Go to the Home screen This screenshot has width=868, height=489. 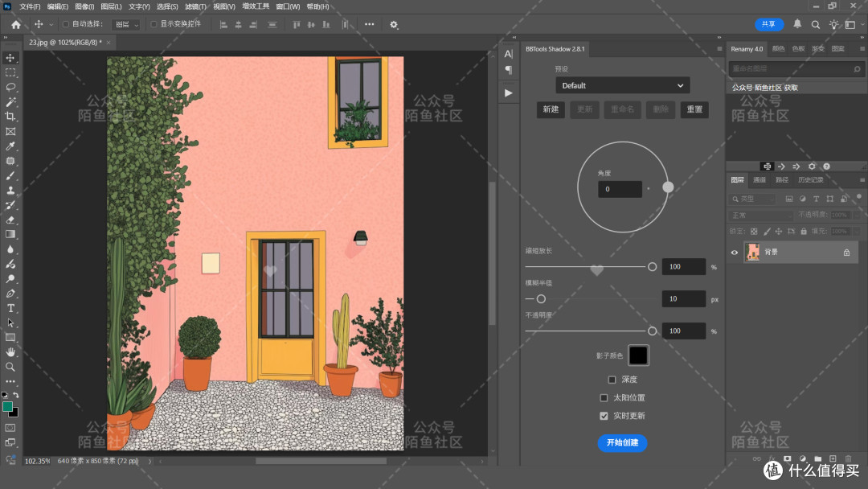[16, 24]
